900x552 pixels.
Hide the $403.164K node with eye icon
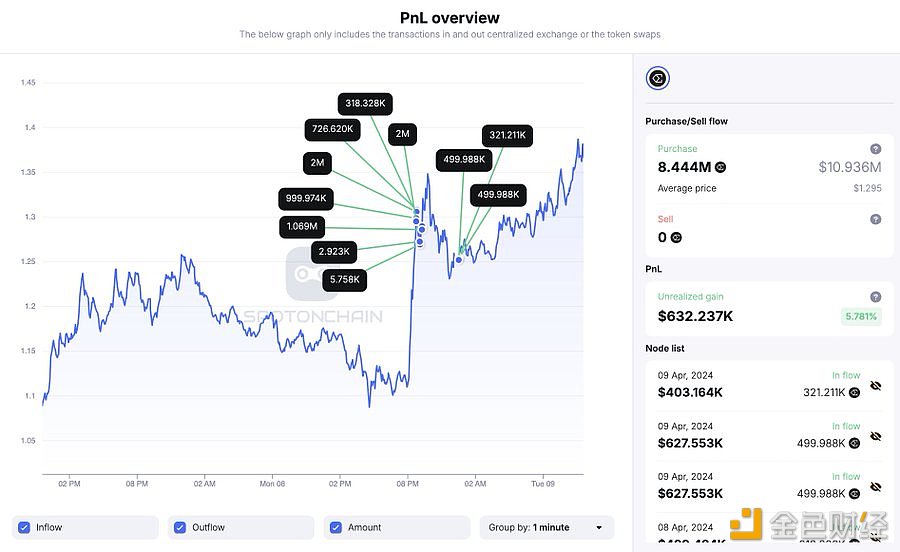click(876, 385)
